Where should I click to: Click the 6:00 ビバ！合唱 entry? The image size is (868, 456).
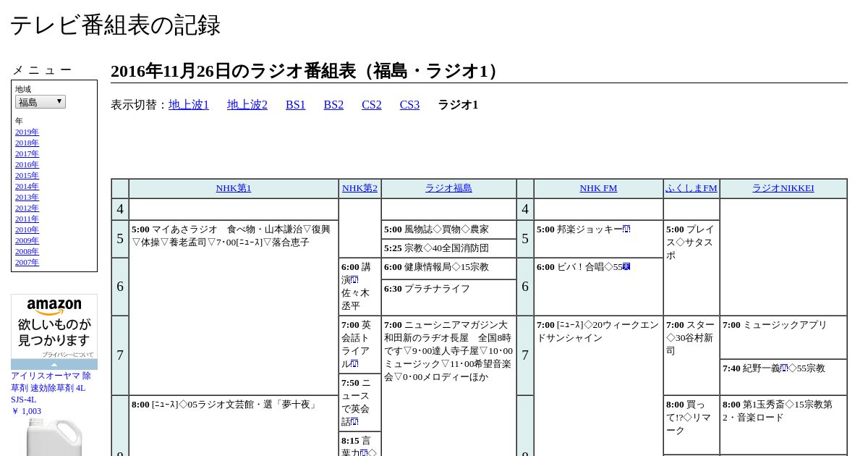(x=598, y=287)
